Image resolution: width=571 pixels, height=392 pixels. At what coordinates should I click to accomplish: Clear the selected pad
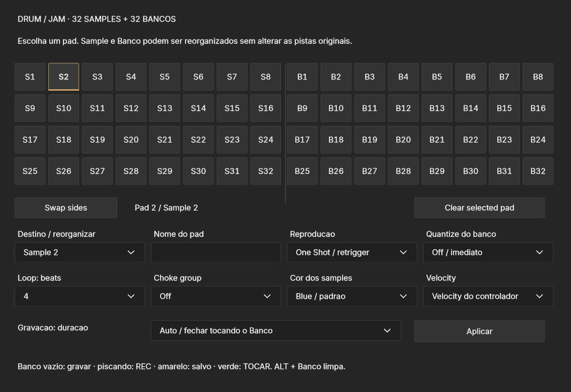pyautogui.click(x=479, y=208)
